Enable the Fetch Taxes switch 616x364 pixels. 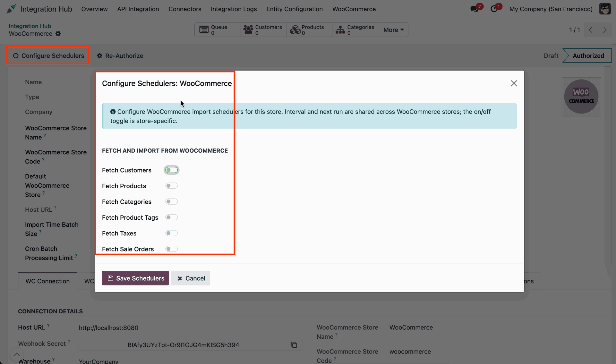[171, 233]
